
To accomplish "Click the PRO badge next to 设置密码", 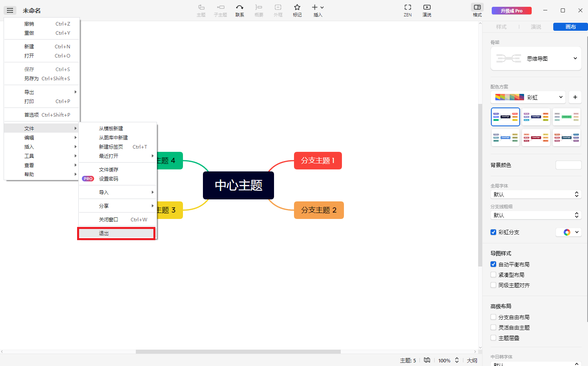I will point(88,179).
